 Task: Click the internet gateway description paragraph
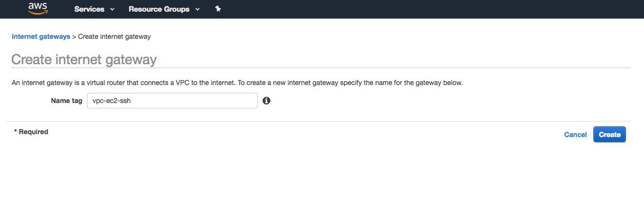point(237,83)
